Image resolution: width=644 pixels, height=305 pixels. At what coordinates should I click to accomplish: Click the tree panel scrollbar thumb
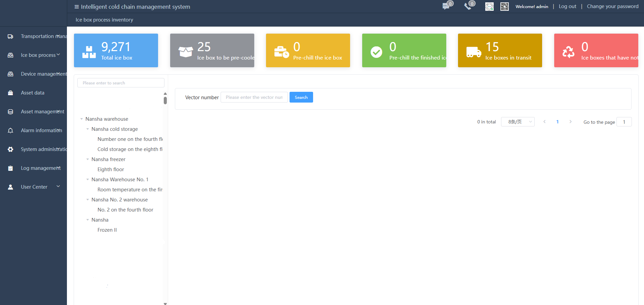[x=165, y=100]
